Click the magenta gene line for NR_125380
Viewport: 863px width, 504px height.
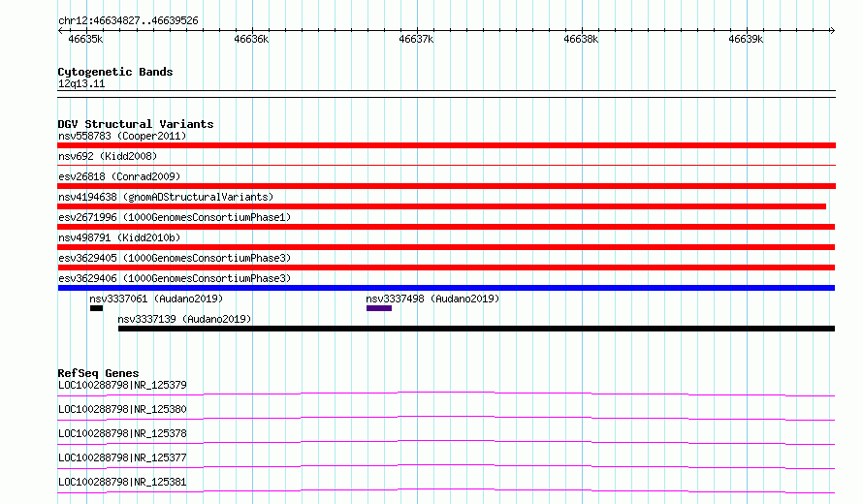point(446,418)
